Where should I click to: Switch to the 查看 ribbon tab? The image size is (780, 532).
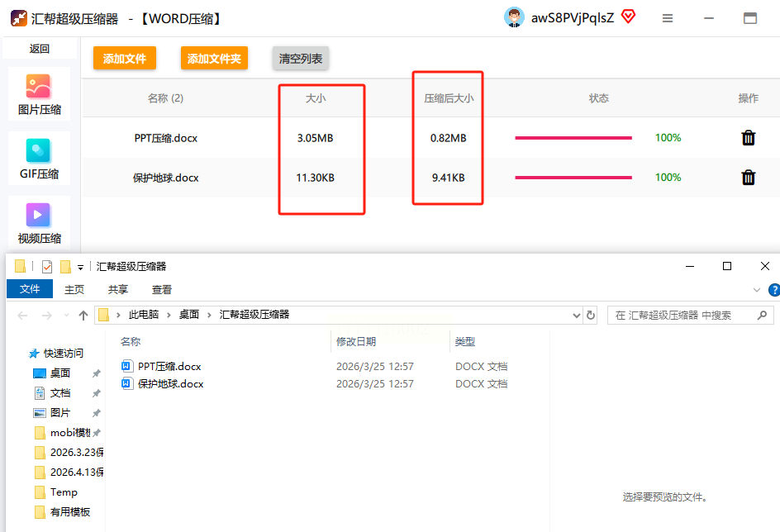pyautogui.click(x=162, y=289)
